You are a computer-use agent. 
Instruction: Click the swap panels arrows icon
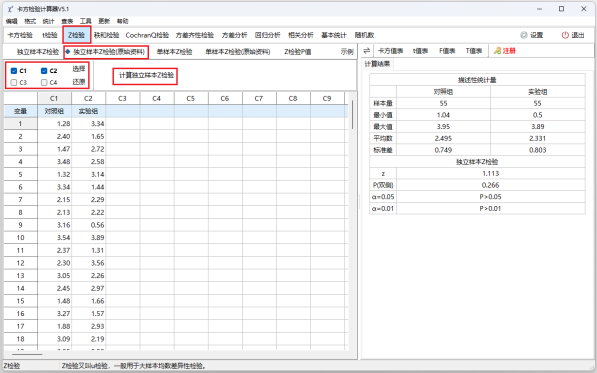tap(367, 51)
